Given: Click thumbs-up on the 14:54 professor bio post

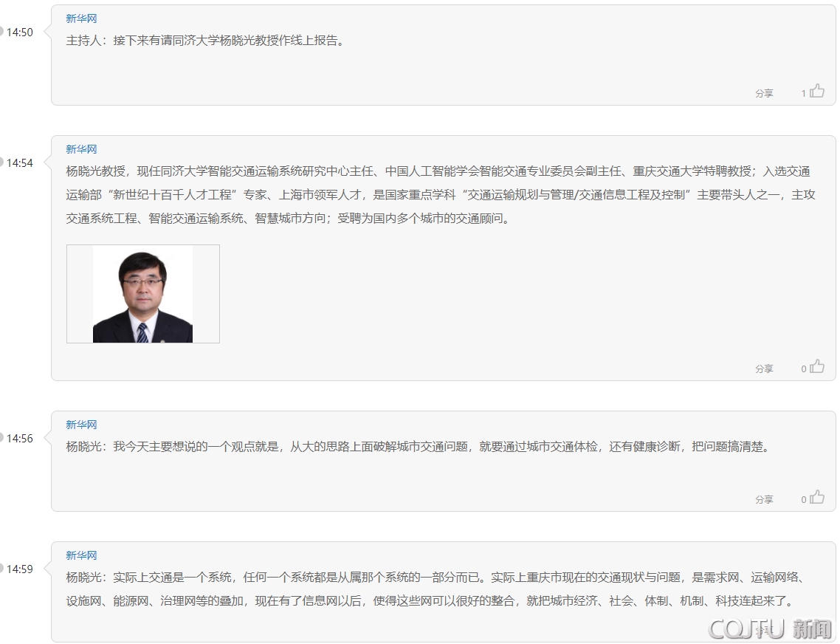Looking at the screenshot, I should point(817,367).
